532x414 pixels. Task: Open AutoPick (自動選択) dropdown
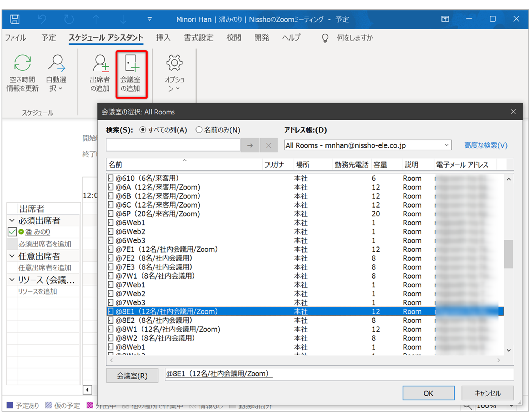coord(56,73)
